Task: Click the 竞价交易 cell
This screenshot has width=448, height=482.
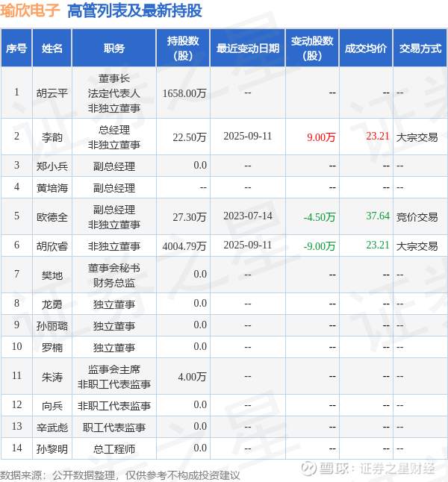Action: point(417,217)
